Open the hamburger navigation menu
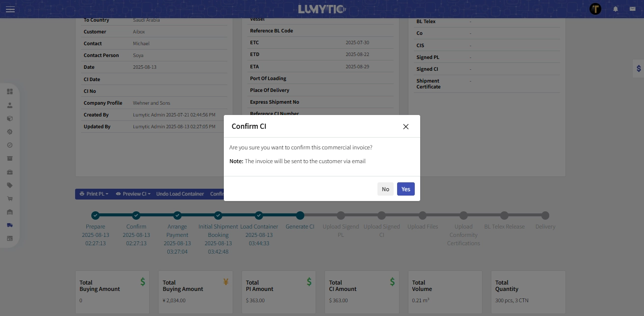 [10, 9]
